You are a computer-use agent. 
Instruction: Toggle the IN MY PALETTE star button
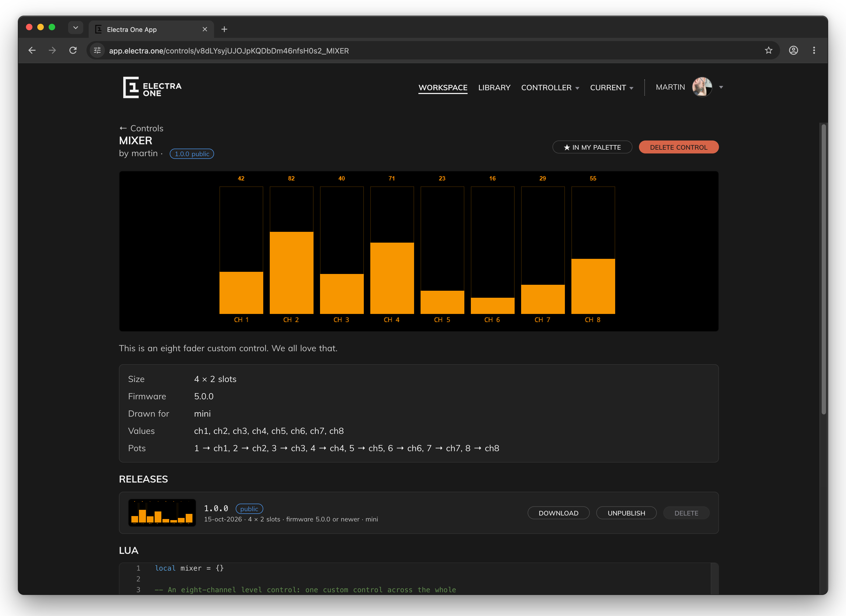(592, 147)
